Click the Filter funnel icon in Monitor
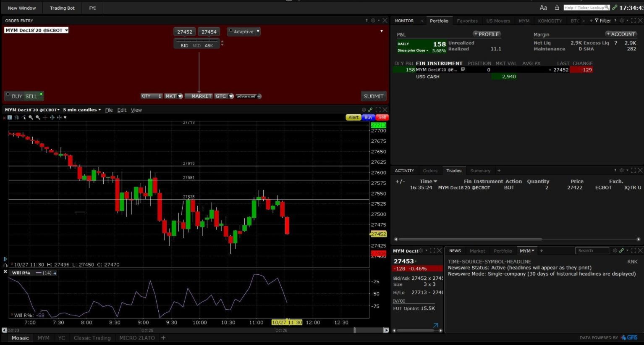The height and width of the screenshot is (345, 644). tap(597, 21)
